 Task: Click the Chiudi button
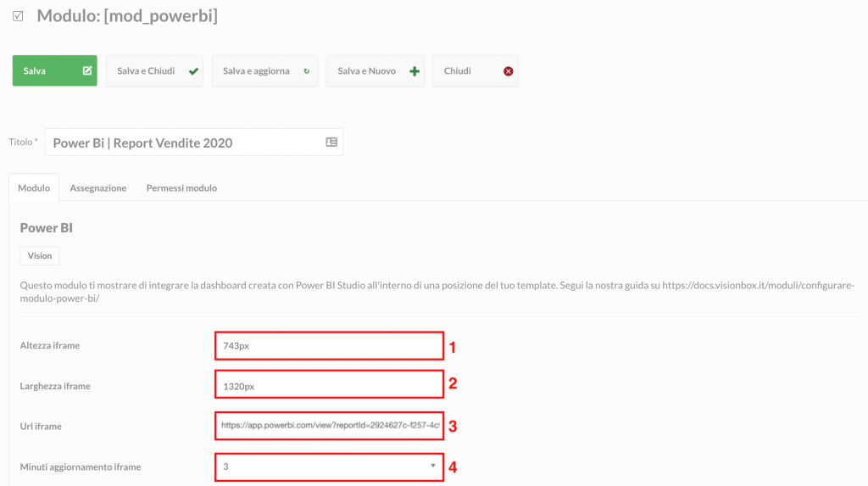pyautogui.click(x=475, y=70)
